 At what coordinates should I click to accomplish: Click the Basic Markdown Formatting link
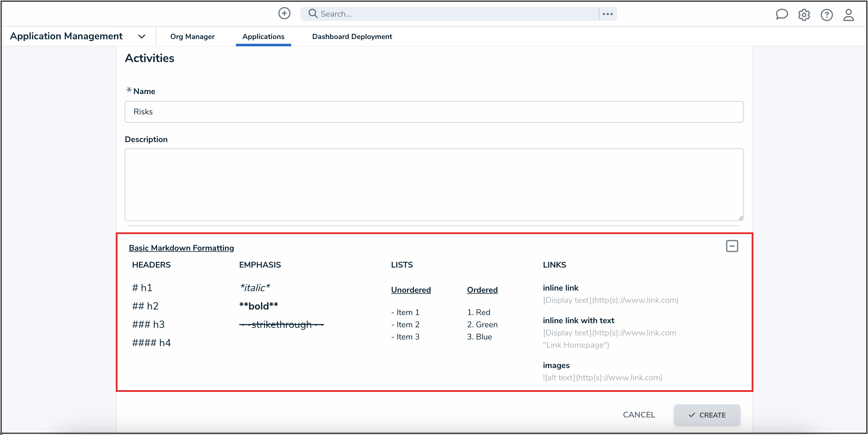181,248
